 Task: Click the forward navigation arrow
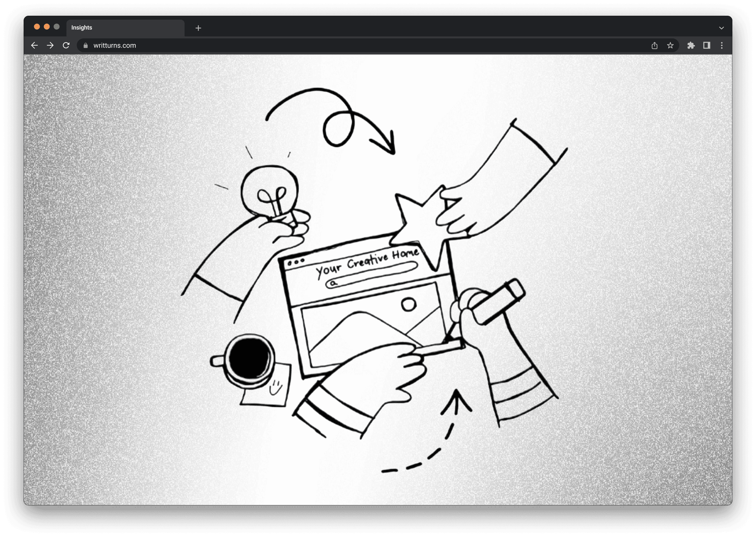[50, 45]
